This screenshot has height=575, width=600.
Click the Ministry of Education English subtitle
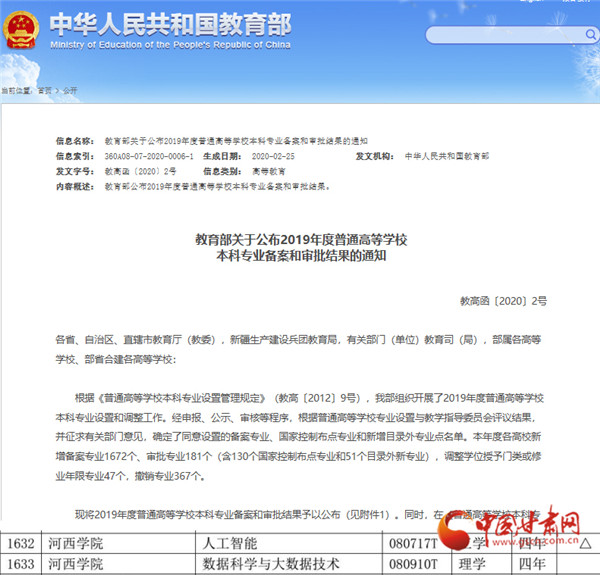[170, 45]
